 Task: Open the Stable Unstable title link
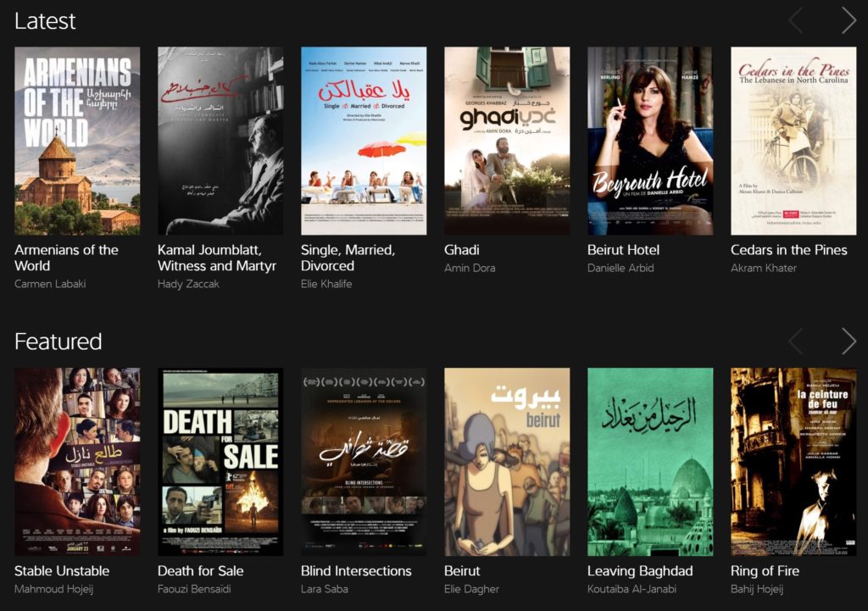click(62, 570)
